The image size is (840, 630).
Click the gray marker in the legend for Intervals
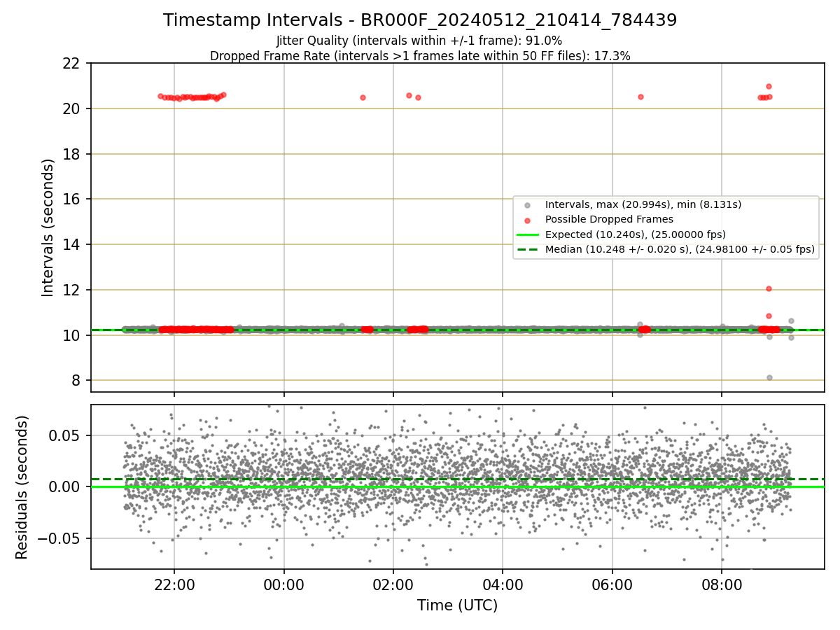[x=528, y=205]
